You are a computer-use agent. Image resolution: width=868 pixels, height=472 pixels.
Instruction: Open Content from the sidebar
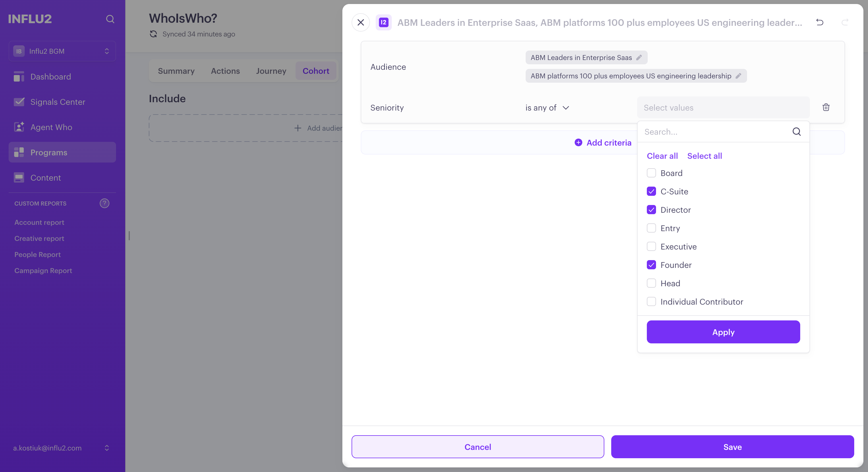point(62,177)
